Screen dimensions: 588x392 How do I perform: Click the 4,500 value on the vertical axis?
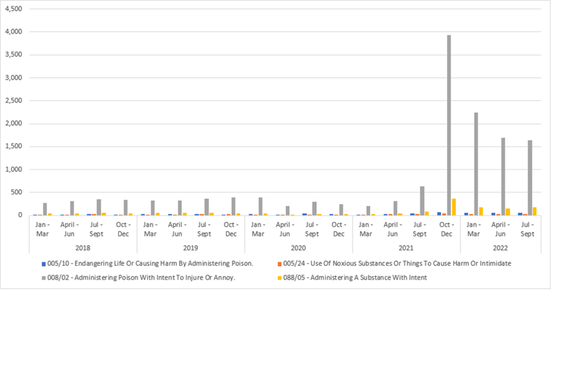click(14, 9)
